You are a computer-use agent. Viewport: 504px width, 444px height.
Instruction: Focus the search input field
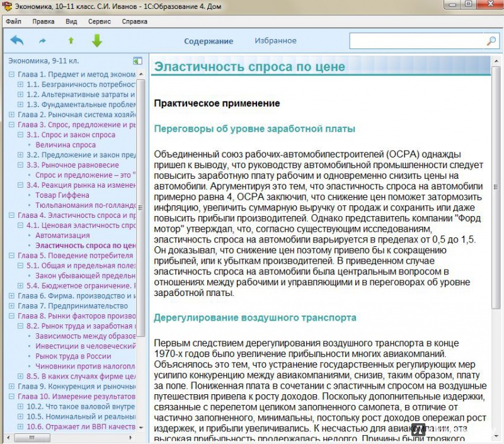418,41
